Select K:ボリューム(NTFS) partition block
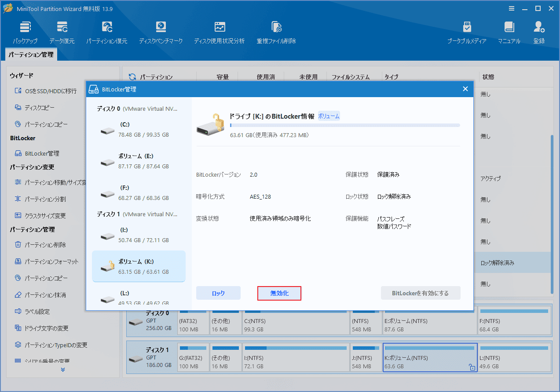This screenshot has height=392, width=560. [430, 358]
